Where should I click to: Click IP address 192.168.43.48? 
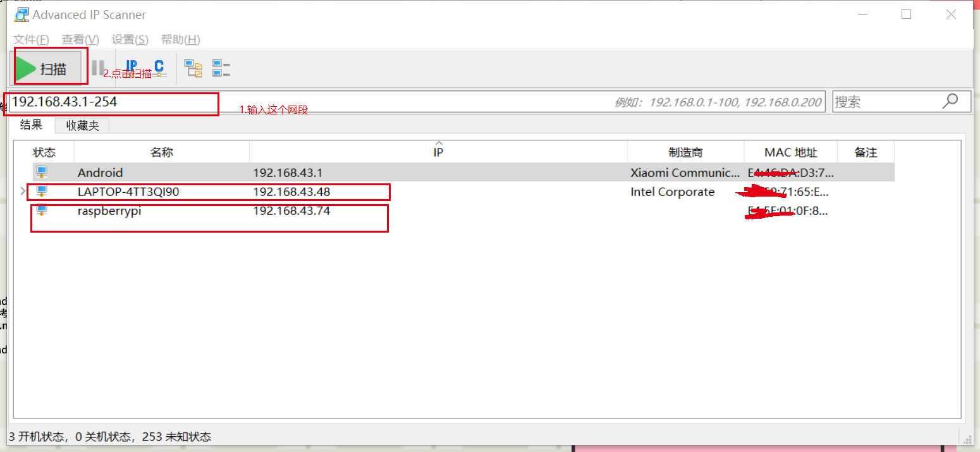point(291,192)
